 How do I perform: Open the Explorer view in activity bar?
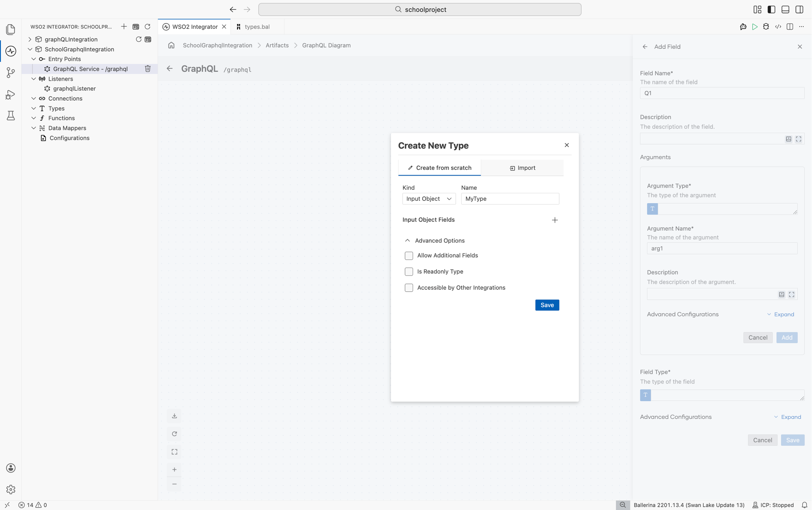[11, 29]
